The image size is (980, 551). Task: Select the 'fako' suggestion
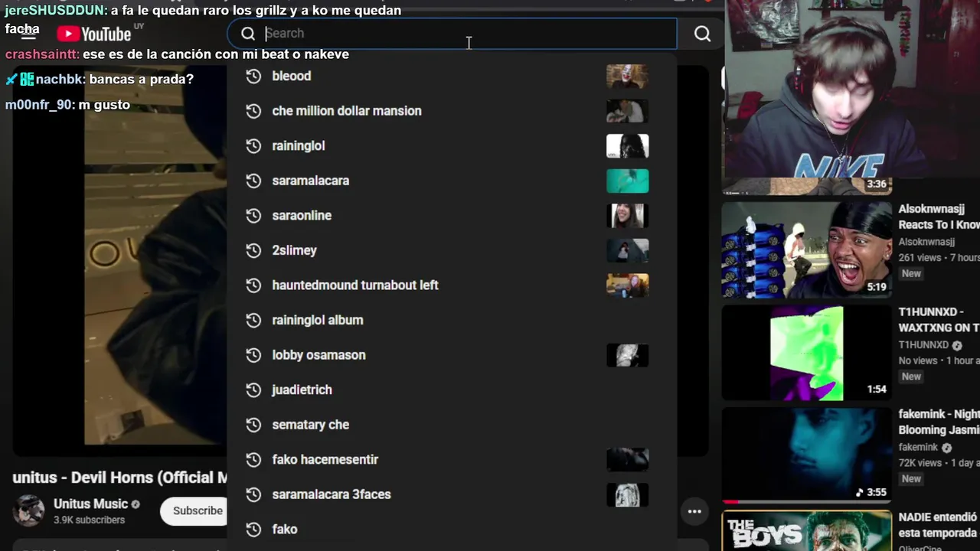click(x=452, y=529)
